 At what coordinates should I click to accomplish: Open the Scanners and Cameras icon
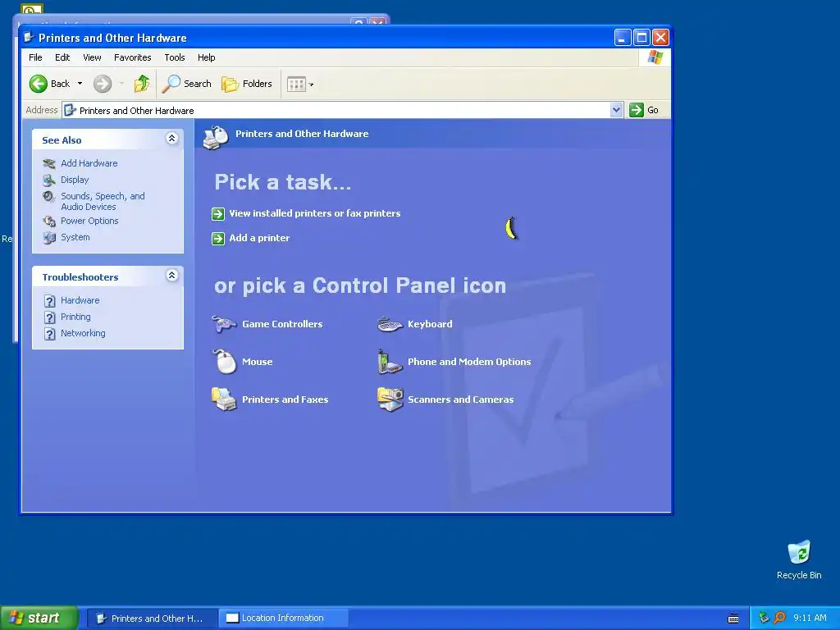pos(390,399)
